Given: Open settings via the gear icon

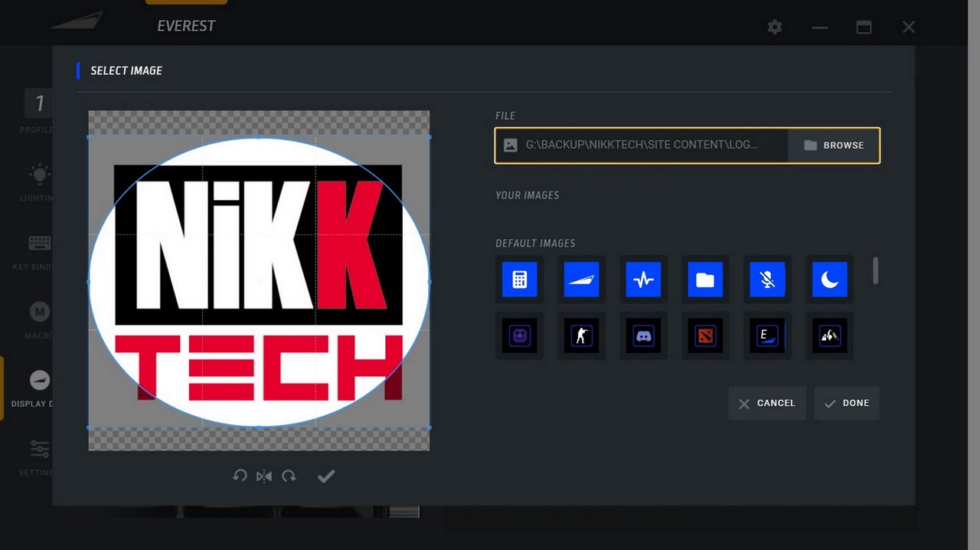Looking at the screenshot, I should (775, 27).
